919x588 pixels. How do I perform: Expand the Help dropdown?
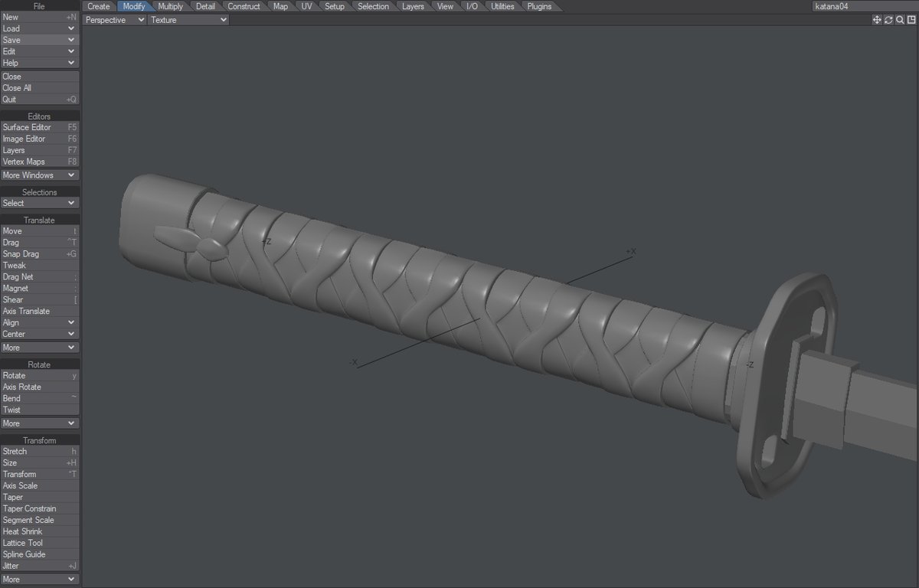point(40,63)
